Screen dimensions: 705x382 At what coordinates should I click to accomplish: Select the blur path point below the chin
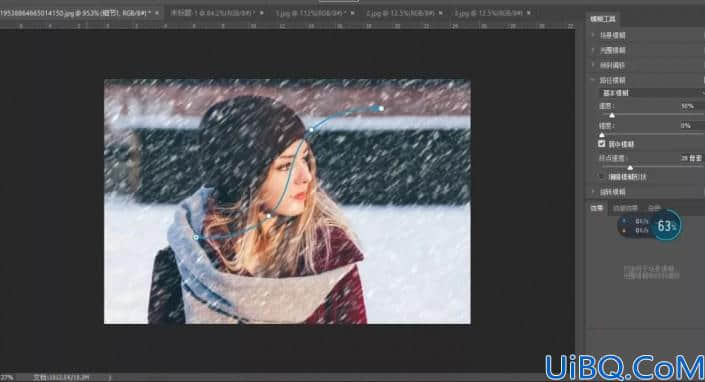(268, 216)
